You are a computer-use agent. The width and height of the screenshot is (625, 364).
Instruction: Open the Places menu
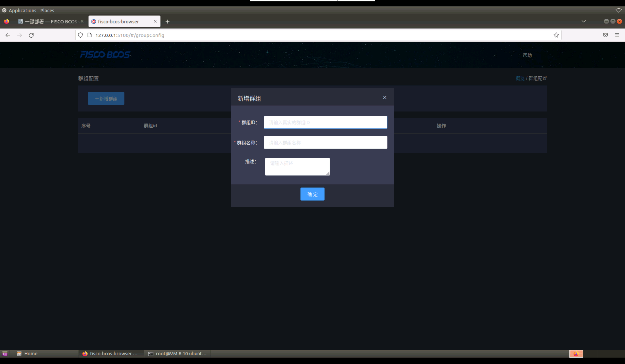[x=47, y=11]
